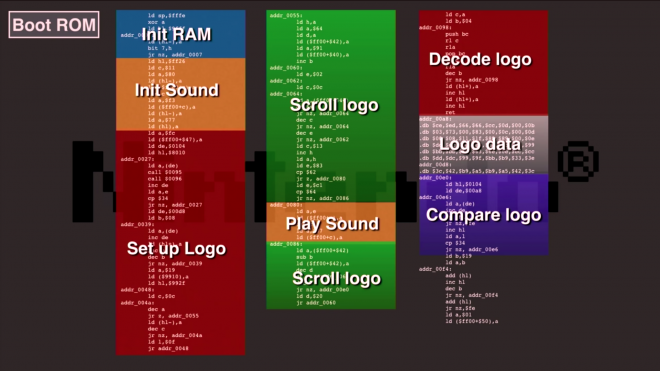The height and width of the screenshot is (371, 660).
Task: Click the jr addr_0060 line in green column
Action: click(316, 303)
